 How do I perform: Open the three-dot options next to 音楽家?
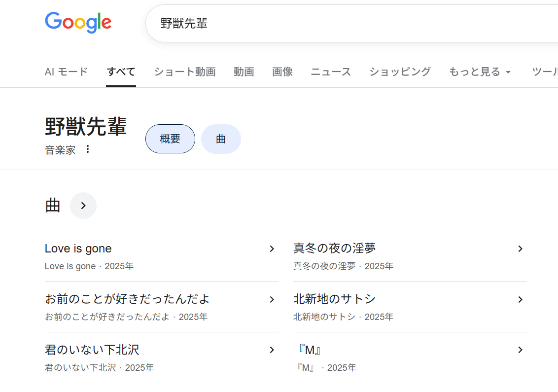click(x=88, y=149)
